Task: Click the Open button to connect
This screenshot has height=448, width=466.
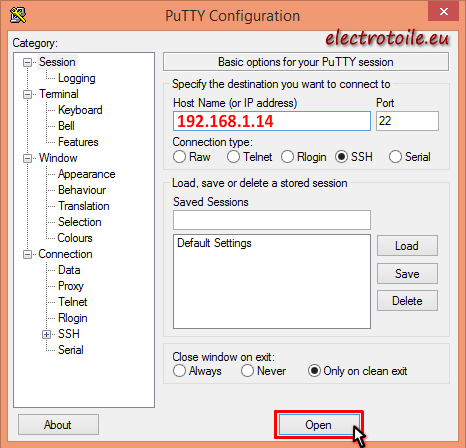Action: click(x=319, y=425)
